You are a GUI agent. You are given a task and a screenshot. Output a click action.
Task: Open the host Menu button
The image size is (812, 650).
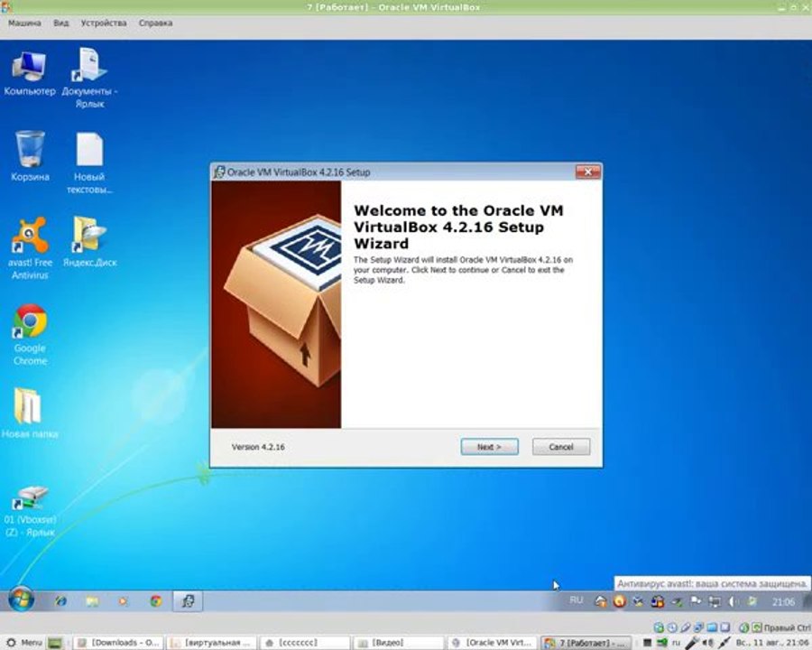[24, 643]
